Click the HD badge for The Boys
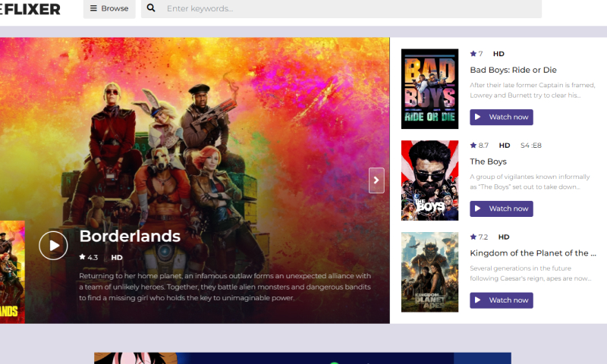607x364 pixels. [505, 146]
